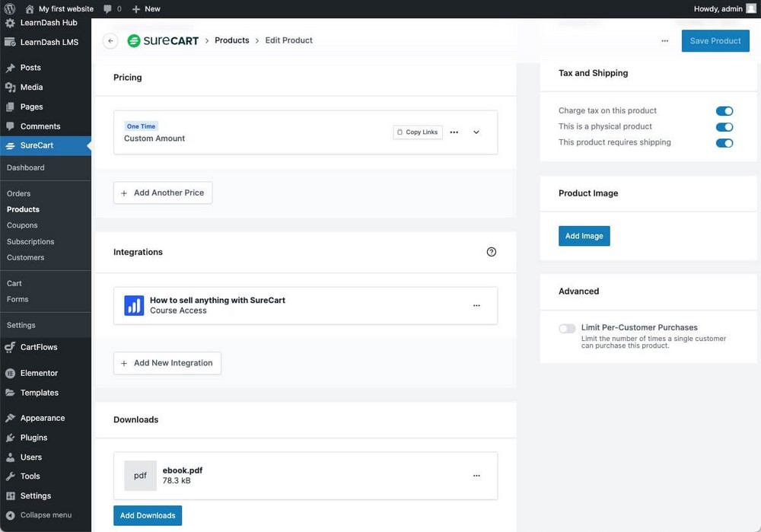Image resolution: width=761 pixels, height=532 pixels.
Task: Click the pdf file type thumbnail
Action: [x=140, y=476]
